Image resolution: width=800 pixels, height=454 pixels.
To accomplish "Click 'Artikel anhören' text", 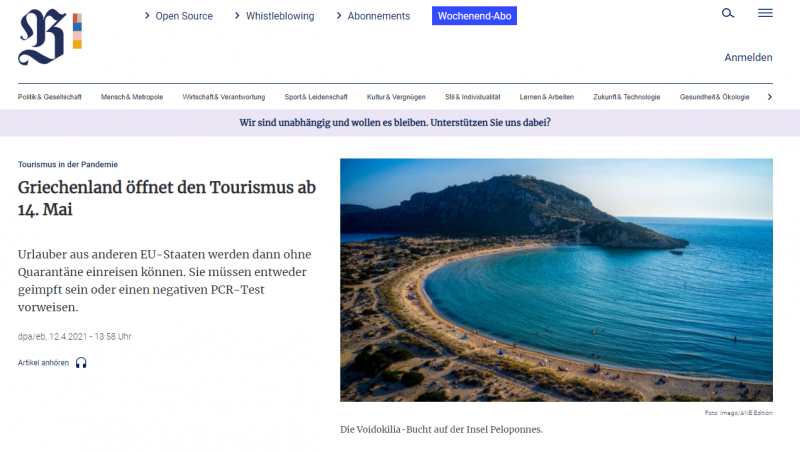I will click(x=43, y=363).
